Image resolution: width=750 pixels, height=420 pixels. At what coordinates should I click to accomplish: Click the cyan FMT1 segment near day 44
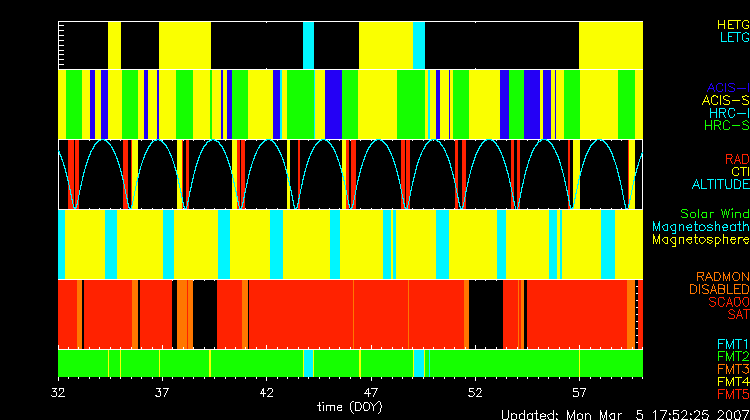(x=309, y=362)
